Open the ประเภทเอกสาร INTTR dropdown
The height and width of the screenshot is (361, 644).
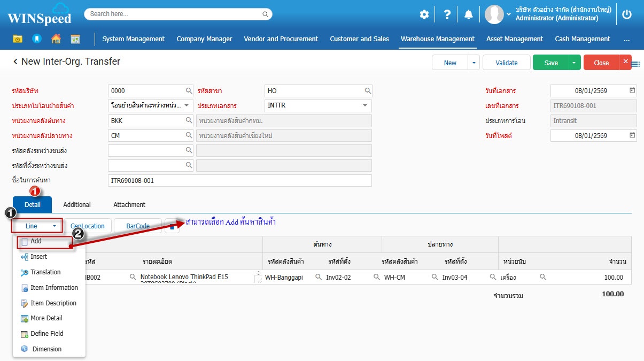365,105
